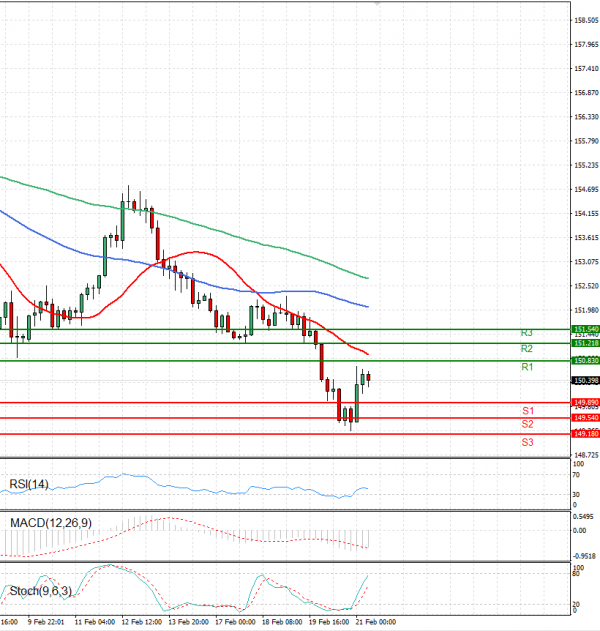600x631 pixels.
Task: Click the 19 Feb 16:00 time label
Action: point(329,622)
